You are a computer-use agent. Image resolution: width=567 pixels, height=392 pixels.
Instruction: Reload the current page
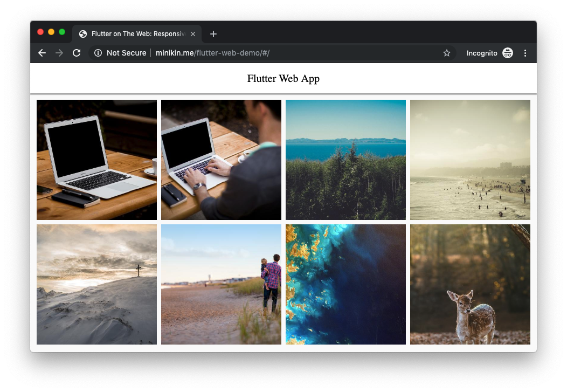point(77,53)
